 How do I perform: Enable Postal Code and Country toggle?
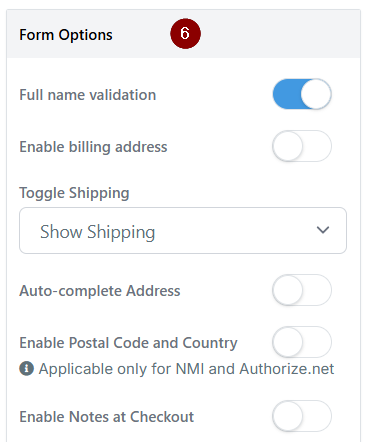(x=302, y=342)
